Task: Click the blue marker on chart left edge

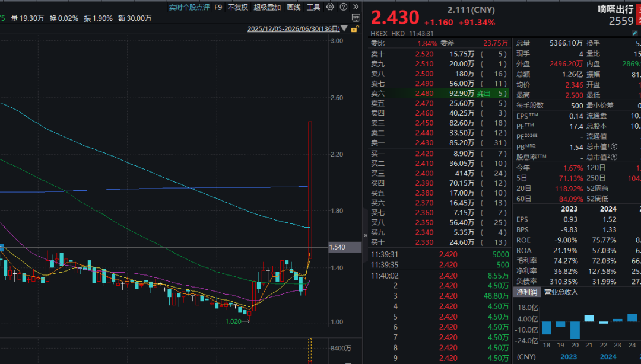Action: [x=2, y=247]
